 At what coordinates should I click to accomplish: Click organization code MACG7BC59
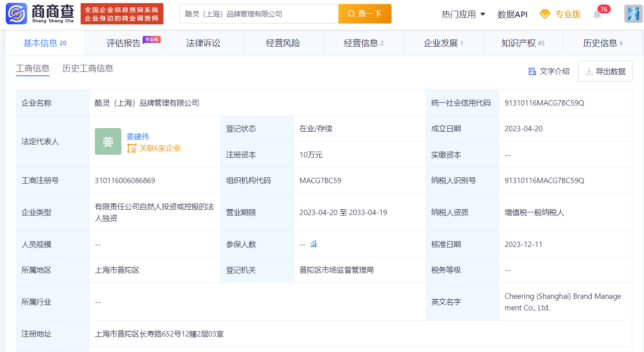tap(320, 180)
